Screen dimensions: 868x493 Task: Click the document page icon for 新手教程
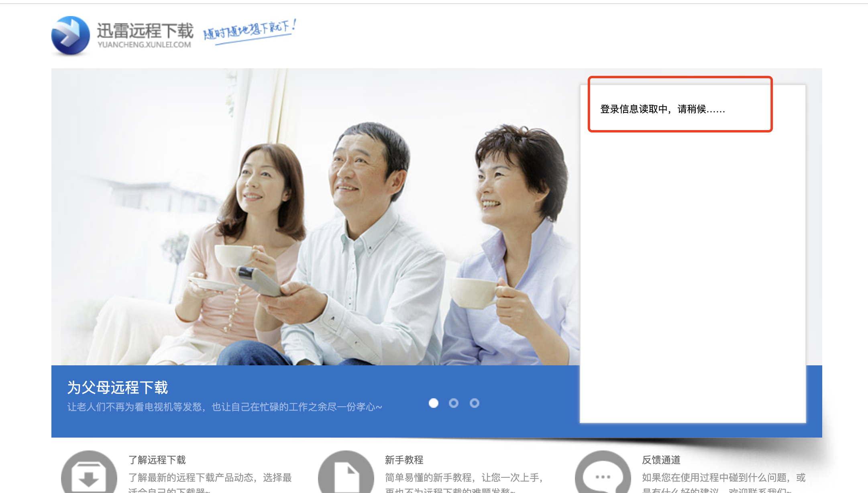coord(346,476)
